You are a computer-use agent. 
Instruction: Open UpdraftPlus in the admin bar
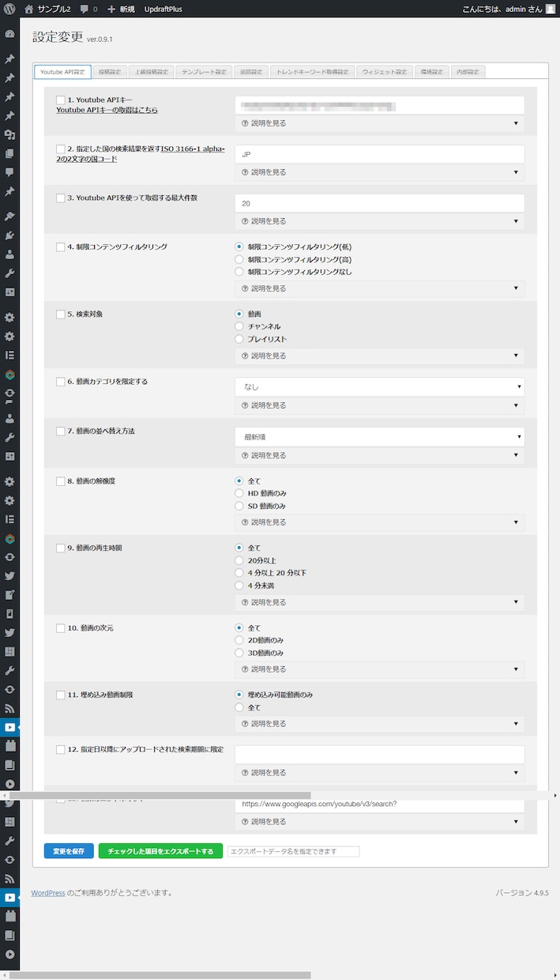163,9
